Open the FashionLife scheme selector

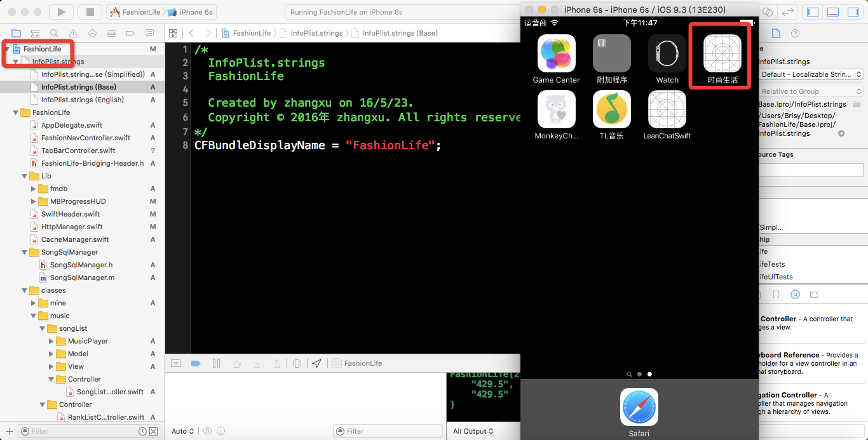click(135, 12)
